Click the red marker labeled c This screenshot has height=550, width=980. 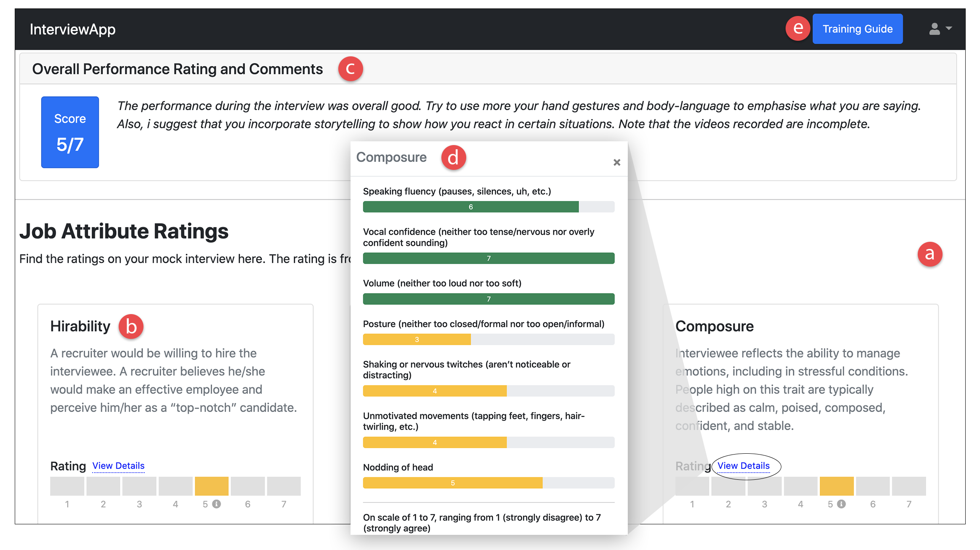tap(350, 69)
